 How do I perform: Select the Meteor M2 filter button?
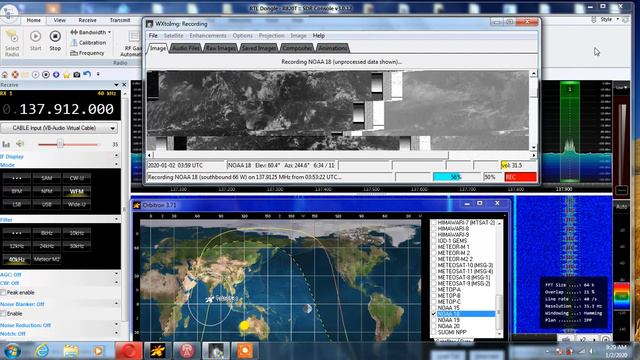click(47, 259)
